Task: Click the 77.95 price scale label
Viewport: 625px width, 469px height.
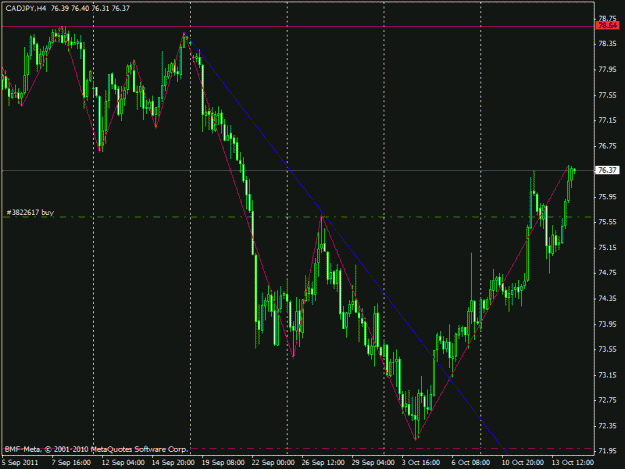Action: tap(607, 70)
